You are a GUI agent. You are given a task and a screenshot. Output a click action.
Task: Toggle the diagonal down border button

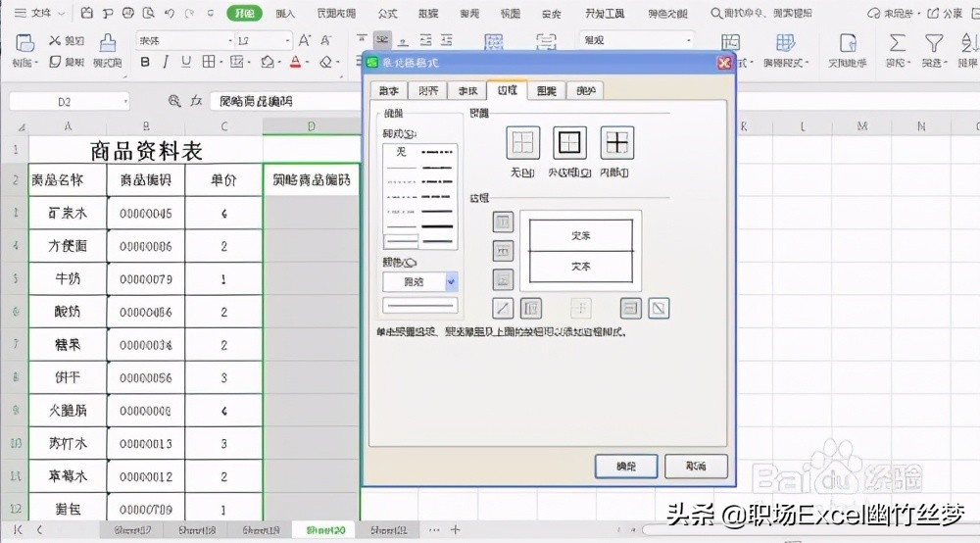click(x=659, y=308)
